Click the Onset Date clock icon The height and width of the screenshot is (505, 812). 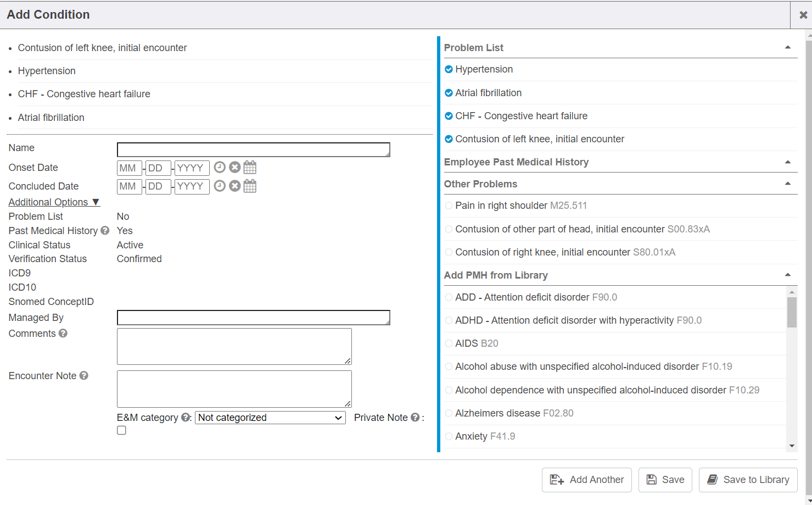coord(220,168)
